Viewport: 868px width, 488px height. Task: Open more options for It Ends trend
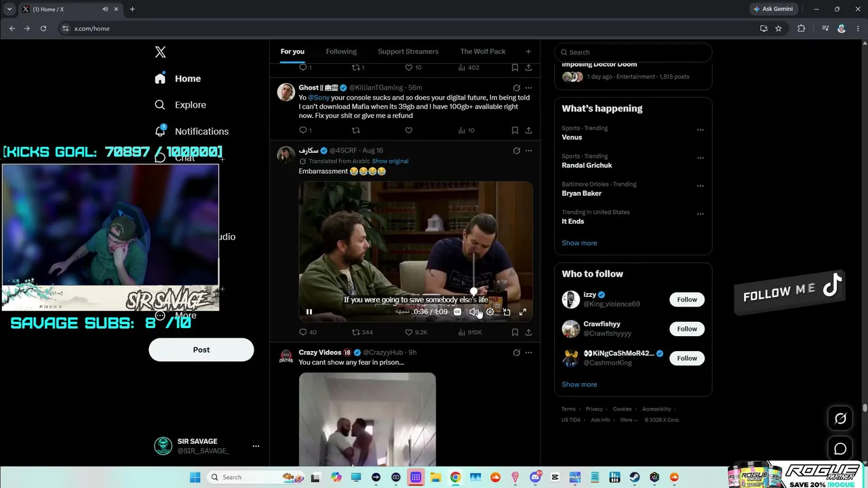point(701,213)
